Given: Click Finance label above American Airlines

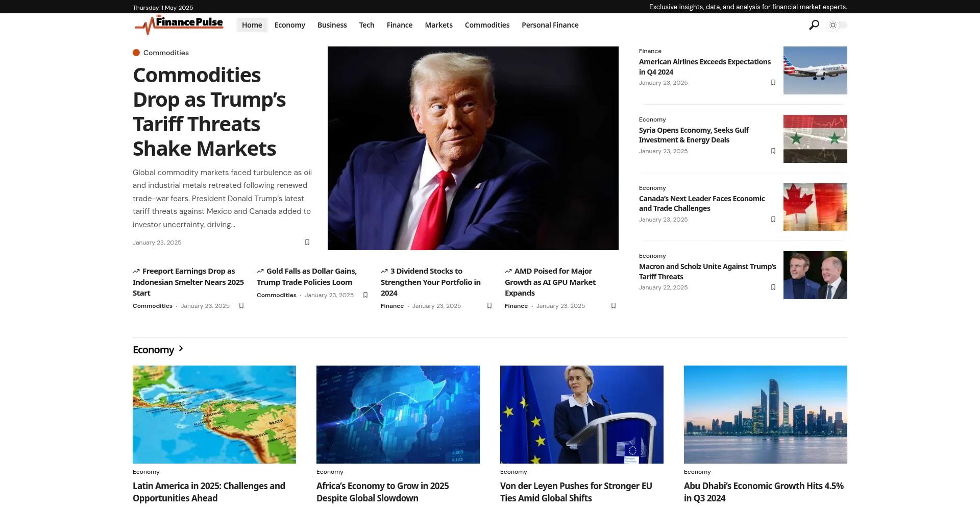Looking at the screenshot, I should [650, 51].
